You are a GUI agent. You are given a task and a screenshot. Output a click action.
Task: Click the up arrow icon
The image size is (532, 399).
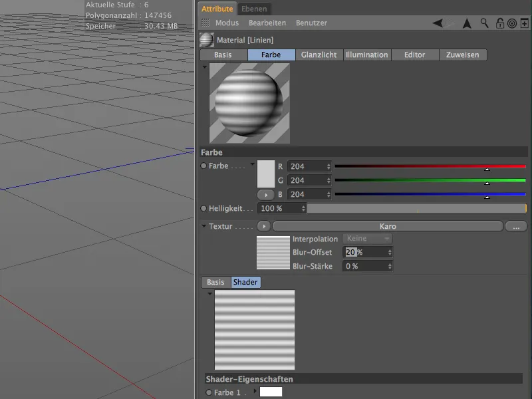click(x=467, y=23)
